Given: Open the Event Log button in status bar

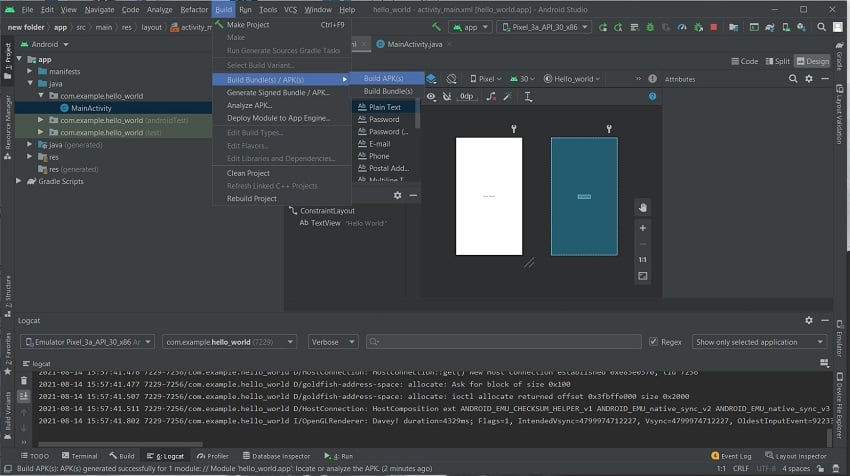Looking at the screenshot, I should pyautogui.click(x=731, y=456).
